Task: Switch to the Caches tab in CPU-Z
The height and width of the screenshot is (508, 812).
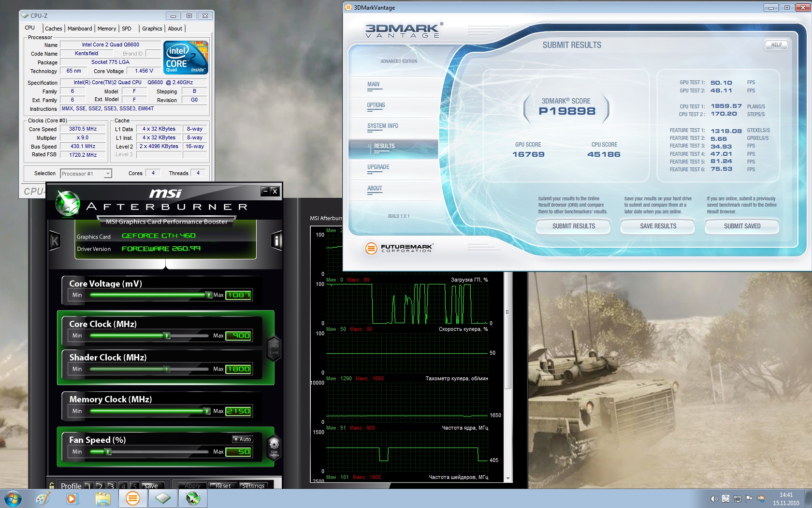Action: pos(54,29)
